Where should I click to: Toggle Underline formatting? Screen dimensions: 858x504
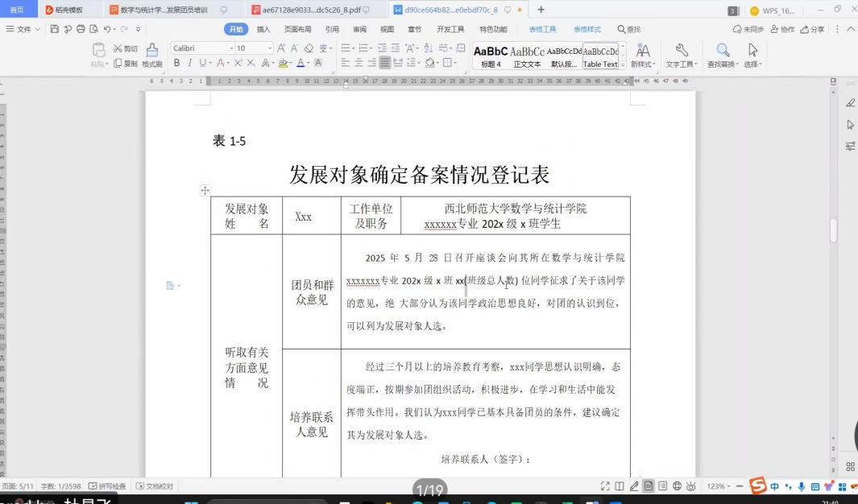pyautogui.click(x=202, y=64)
